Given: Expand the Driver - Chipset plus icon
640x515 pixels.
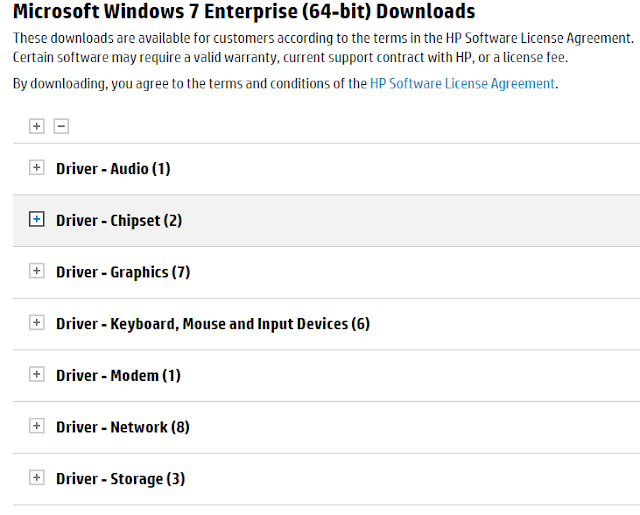Looking at the screenshot, I should (37, 219).
